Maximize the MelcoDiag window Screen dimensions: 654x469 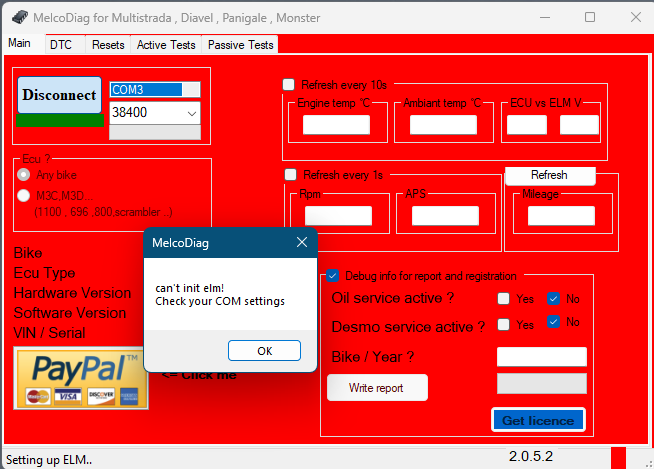[x=590, y=17]
